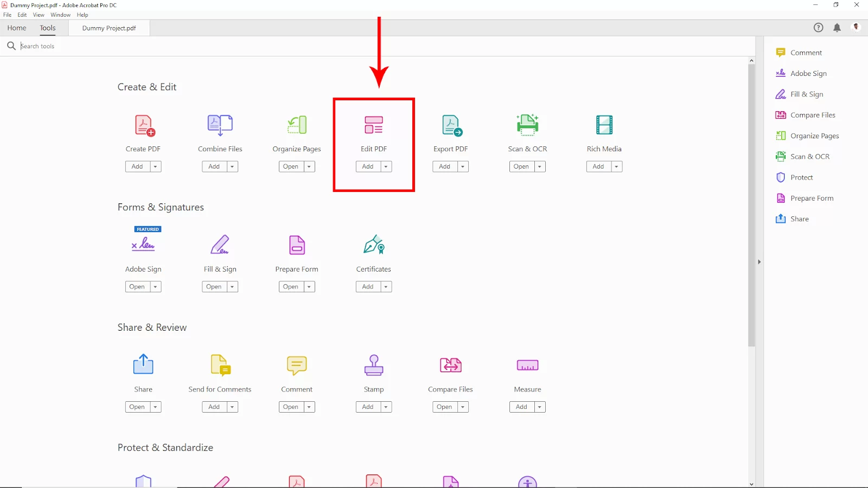Open the Organize Pages tool icon

(x=297, y=125)
